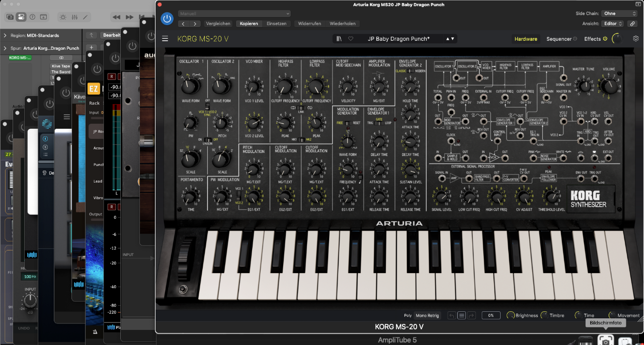Expand the Spur Arturia Korg inspector row
The width and height of the screenshot is (644, 345).
[x=40, y=48]
